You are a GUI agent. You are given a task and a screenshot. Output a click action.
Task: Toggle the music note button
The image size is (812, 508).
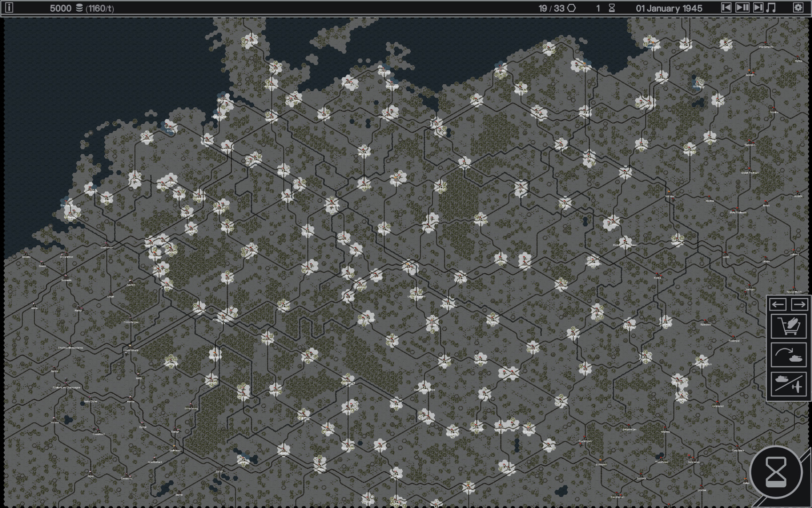[771, 8]
